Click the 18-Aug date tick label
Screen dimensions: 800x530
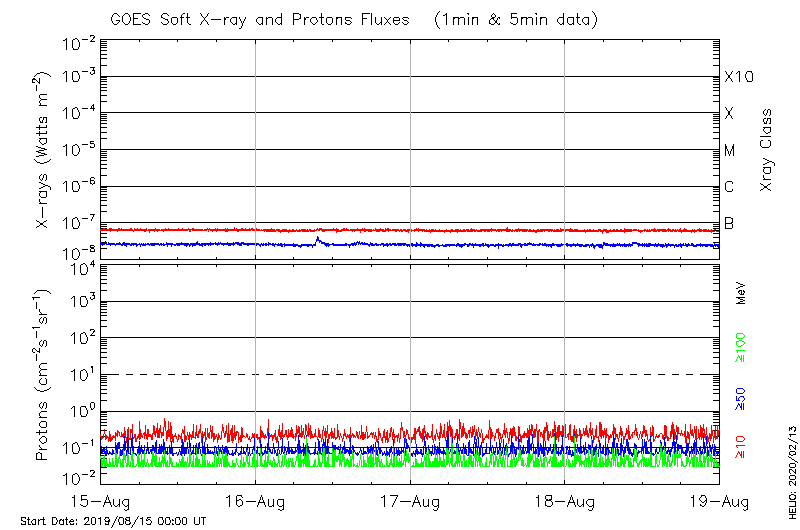coord(565,501)
